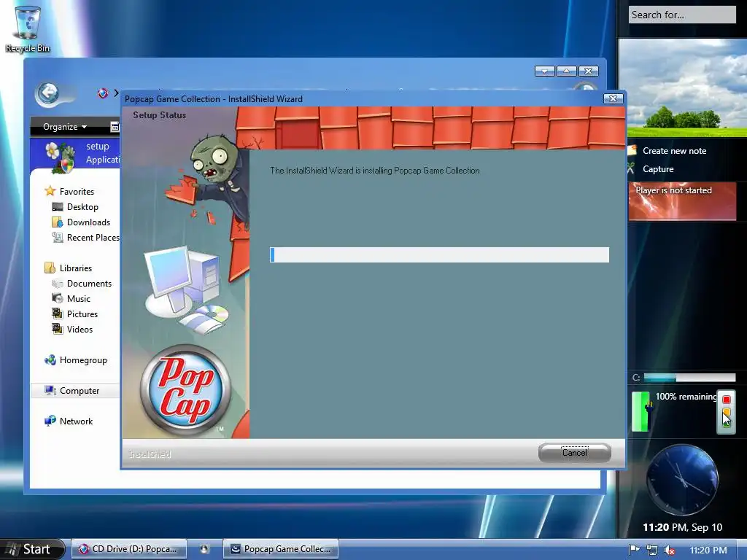Click the Search for field in sidebar
Screen dimensions: 747x560
[682, 15]
